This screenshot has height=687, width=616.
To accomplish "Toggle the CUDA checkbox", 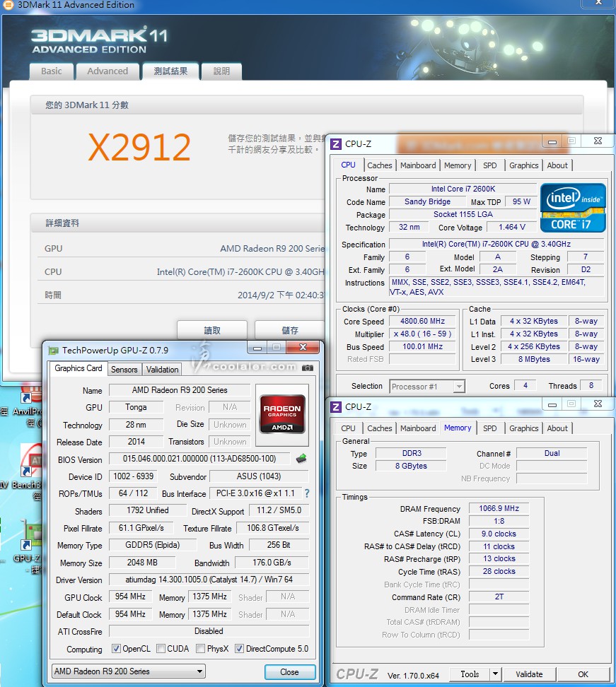I will [x=161, y=648].
